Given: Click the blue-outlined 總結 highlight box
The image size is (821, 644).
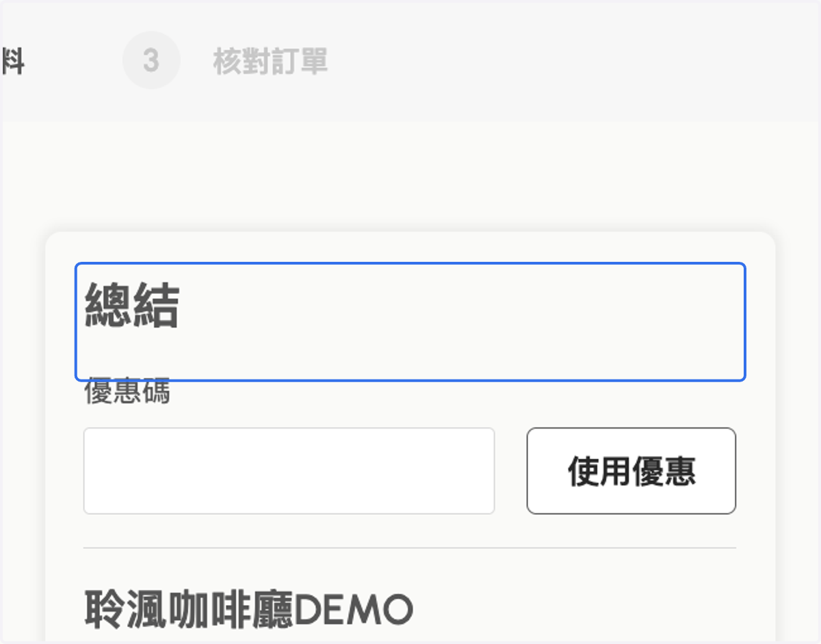Looking at the screenshot, I should (x=410, y=321).
